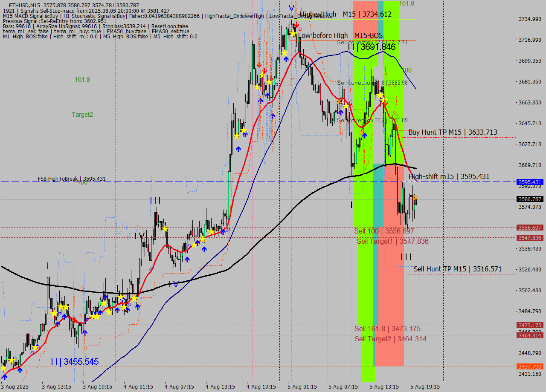Select the blue III wave label

coord(155,201)
